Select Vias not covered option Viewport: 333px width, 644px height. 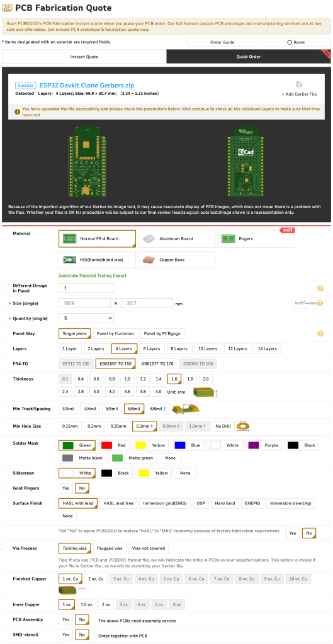[149, 548]
